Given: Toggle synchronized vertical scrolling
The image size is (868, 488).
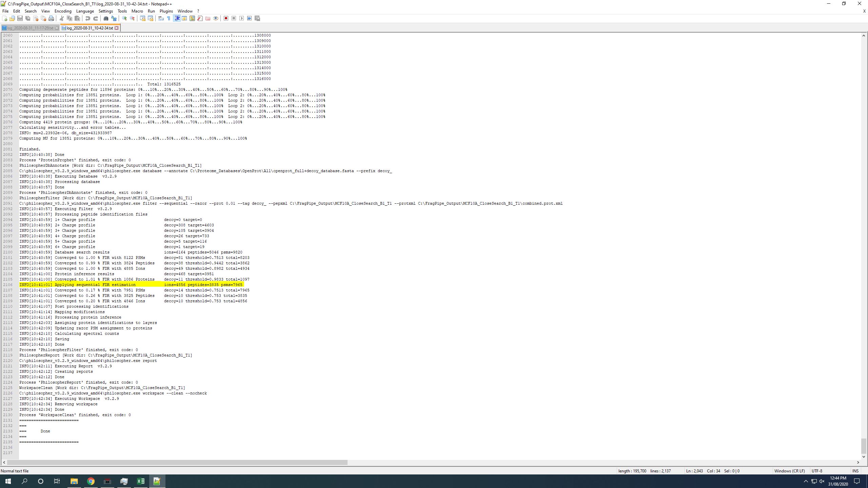Looking at the screenshot, I should point(143,18).
